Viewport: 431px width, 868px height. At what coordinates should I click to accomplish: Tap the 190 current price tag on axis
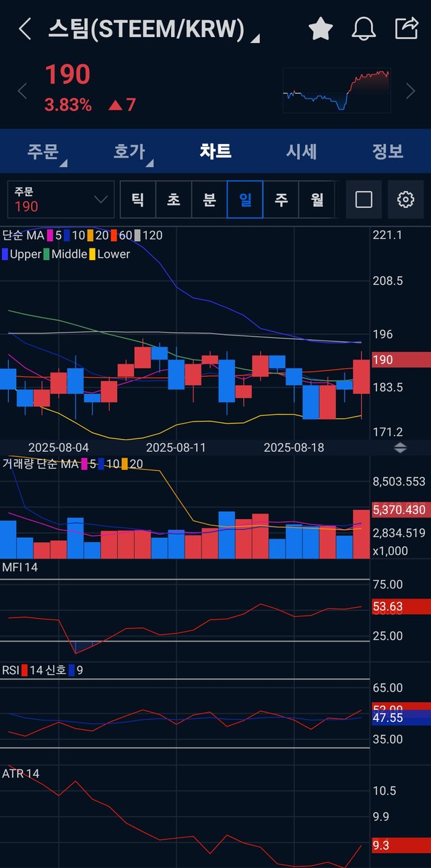401,360
